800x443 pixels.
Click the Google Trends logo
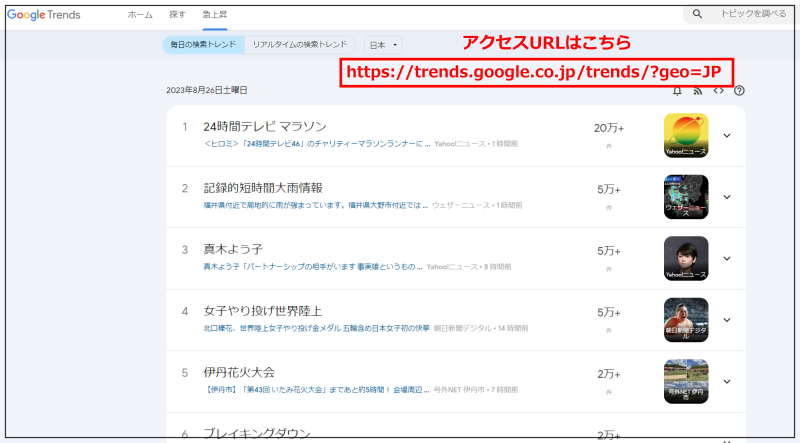(44, 15)
